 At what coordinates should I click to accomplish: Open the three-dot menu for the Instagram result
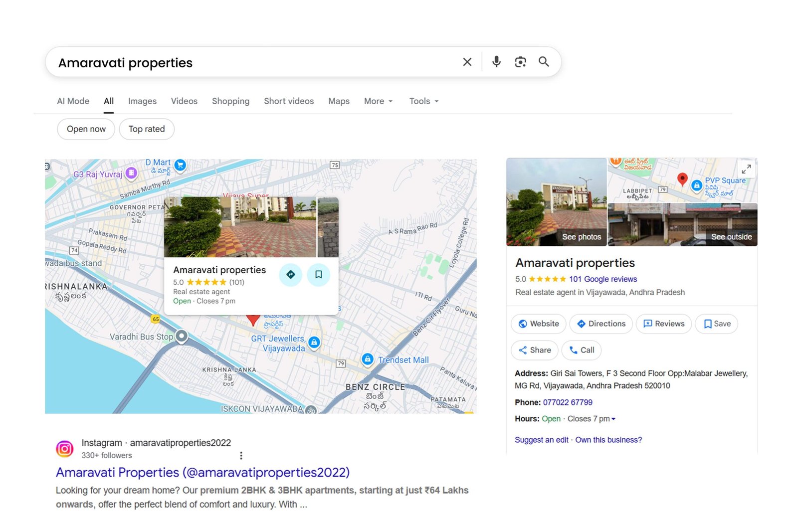(x=241, y=455)
